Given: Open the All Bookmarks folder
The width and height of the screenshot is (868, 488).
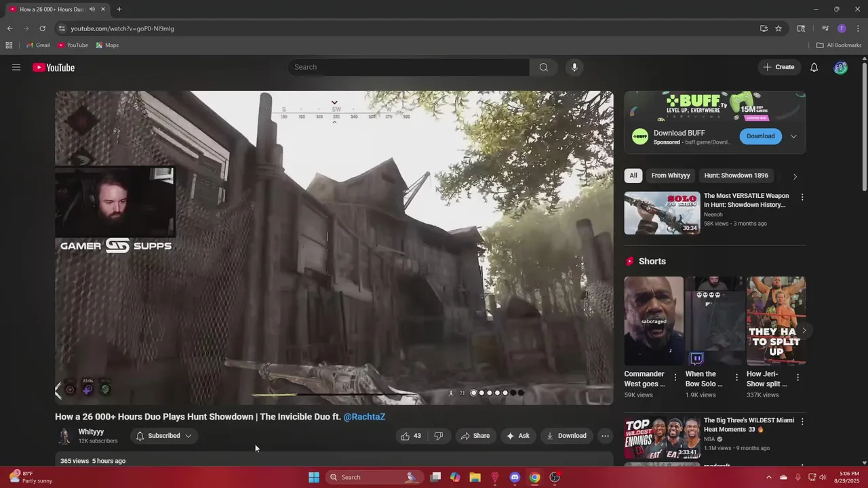Looking at the screenshot, I should coord(839,45).
